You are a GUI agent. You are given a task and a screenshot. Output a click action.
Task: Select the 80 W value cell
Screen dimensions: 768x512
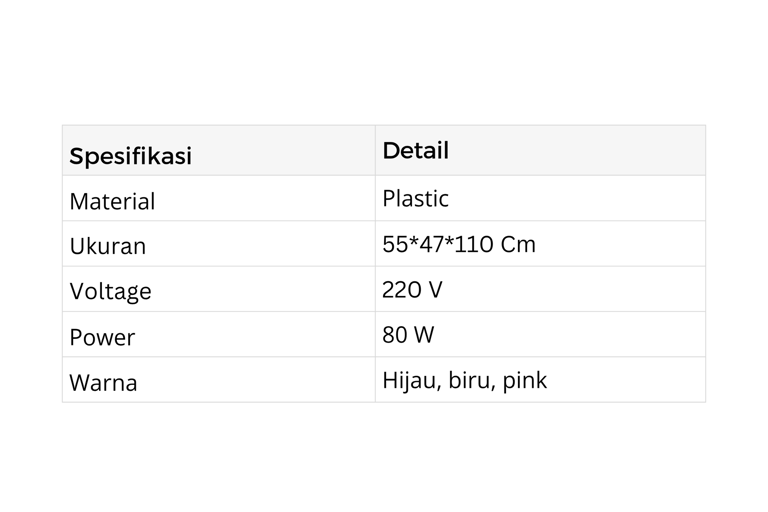coord(408,335)
